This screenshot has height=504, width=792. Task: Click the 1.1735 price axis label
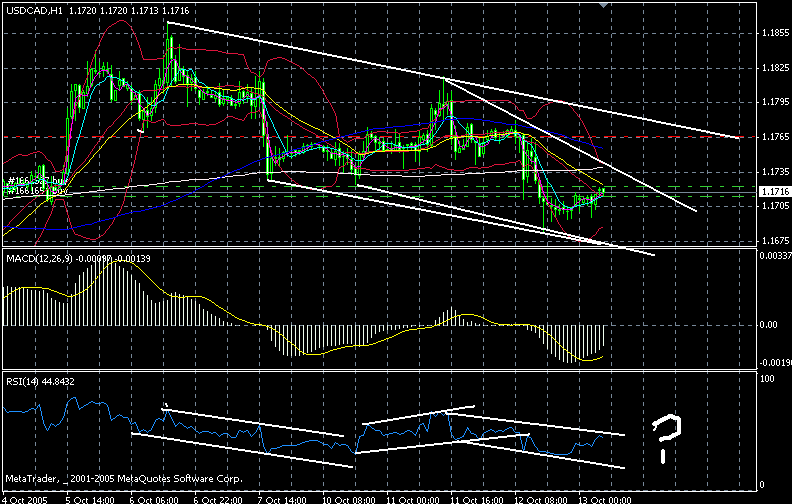coord(774,172)
